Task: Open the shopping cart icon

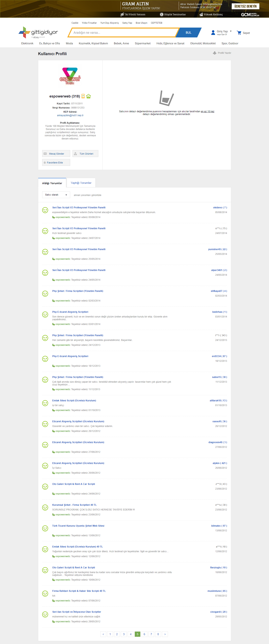Action: pyautogui.click(x=239, y=33)
